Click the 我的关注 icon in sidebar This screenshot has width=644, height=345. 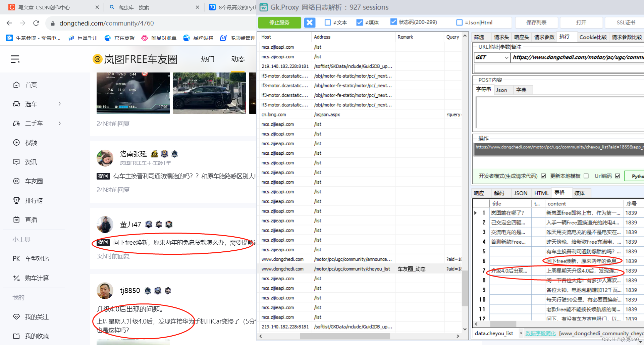(16, 317)
